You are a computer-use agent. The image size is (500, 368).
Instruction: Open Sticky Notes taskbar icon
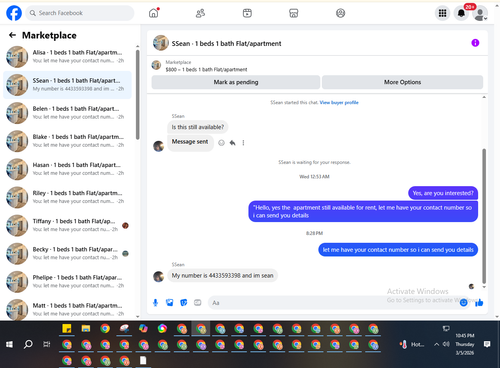(x=67, y=329)
